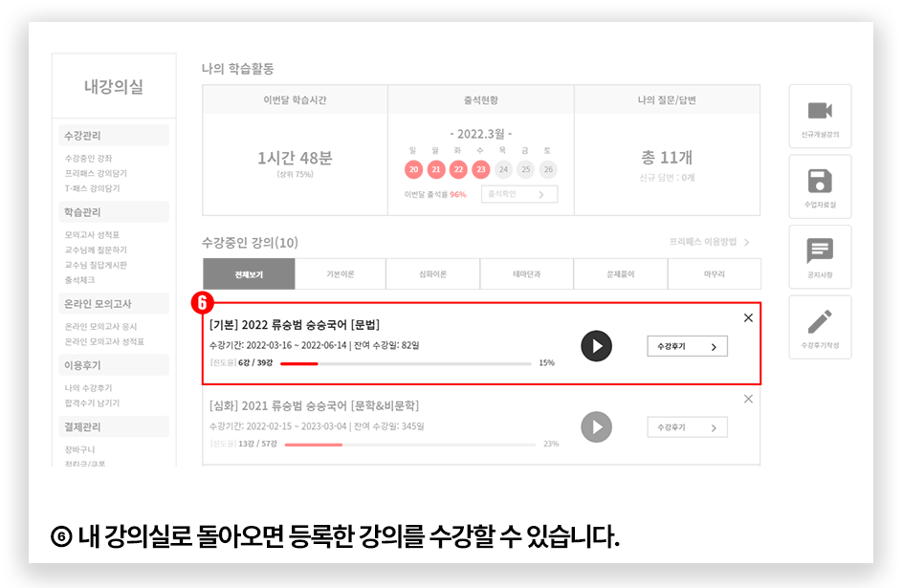Open 장바구니 under 결제관리
Screen dimensions: 903x588
click(79, 450)
